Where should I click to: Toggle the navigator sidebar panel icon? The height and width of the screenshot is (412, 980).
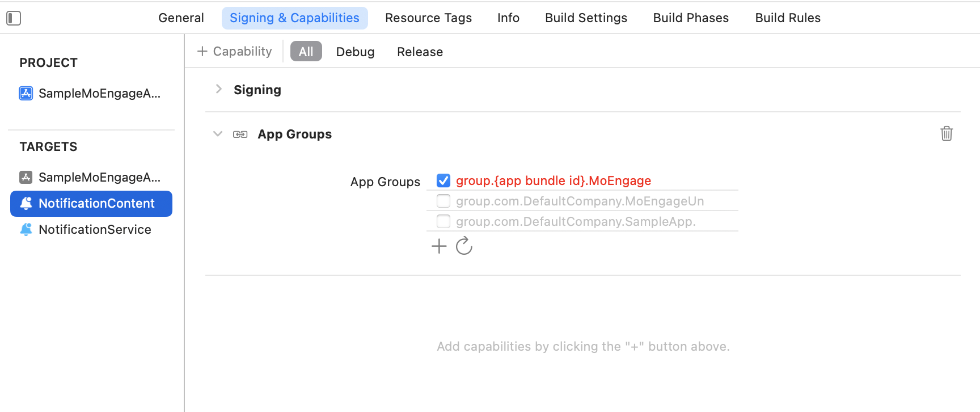14,18
